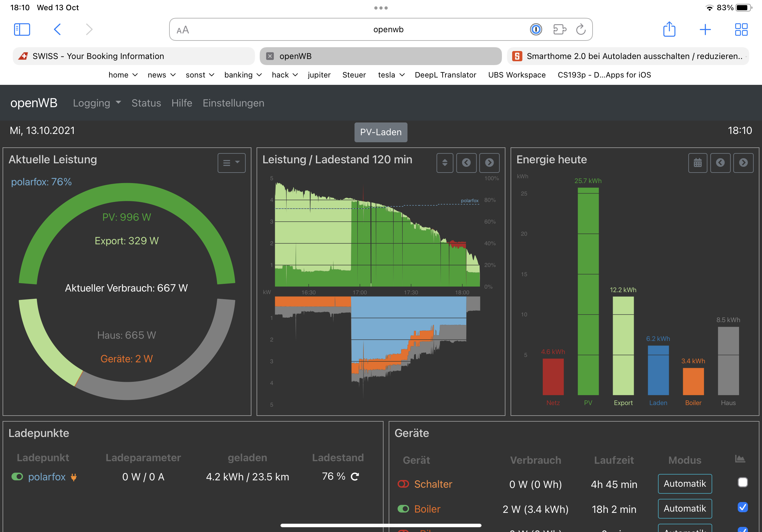Open Aktuelle Leistung display options dropdown
Viewport: 762px width, 532px height.
231,163
